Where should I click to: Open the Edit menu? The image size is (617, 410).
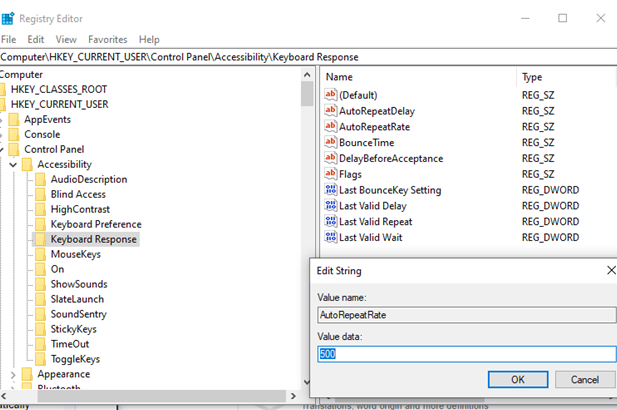click(x=35, y=40)
